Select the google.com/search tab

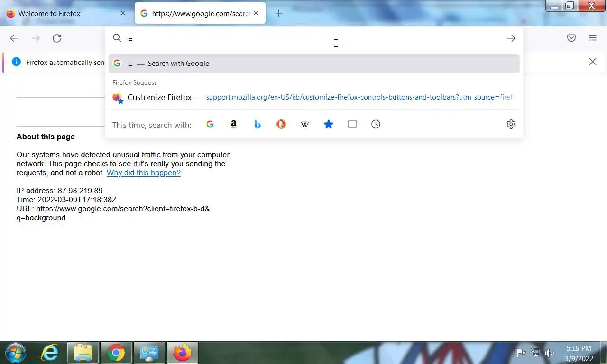pos(200,13)
